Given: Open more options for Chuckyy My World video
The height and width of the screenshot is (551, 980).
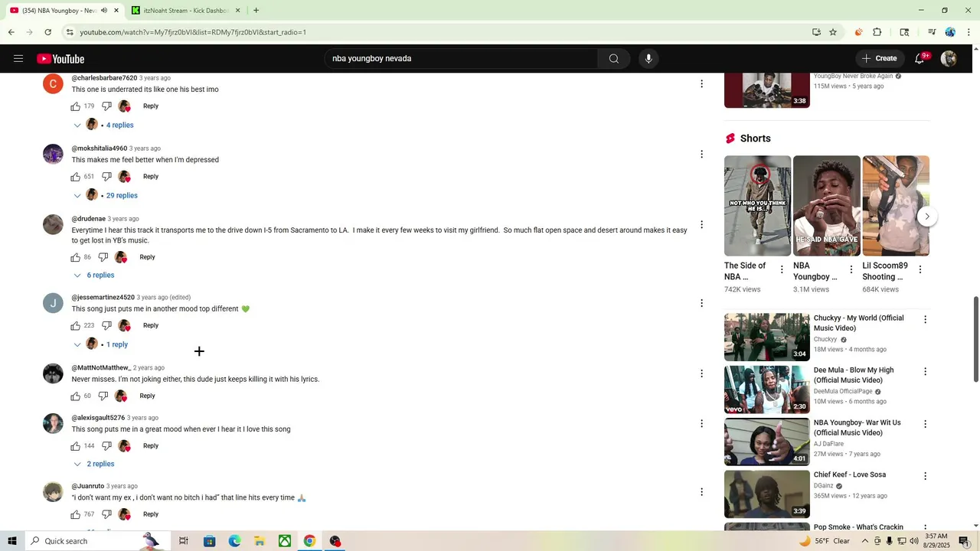Looking at the screenshot, I should (x=925, y=320).
